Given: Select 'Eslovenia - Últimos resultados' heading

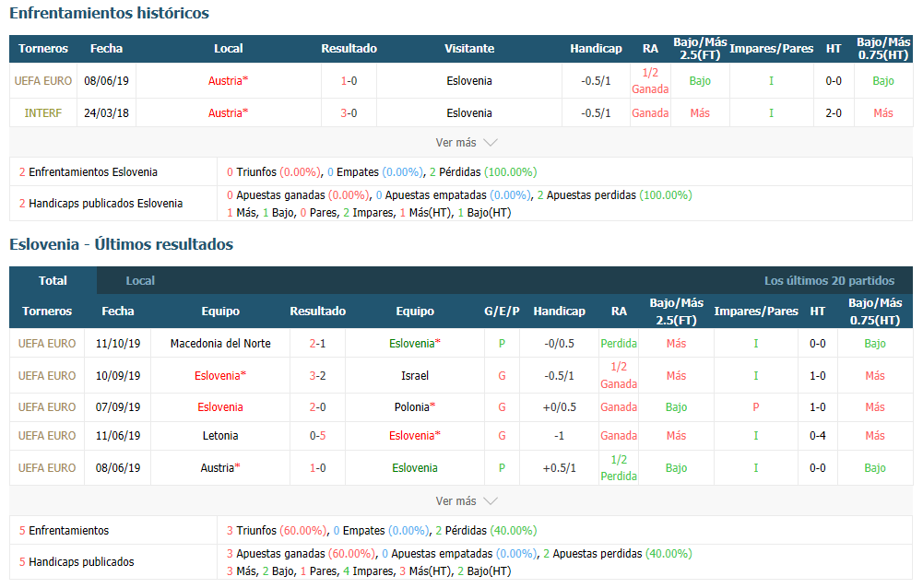Looking at the screenshot, I should 122,244.
